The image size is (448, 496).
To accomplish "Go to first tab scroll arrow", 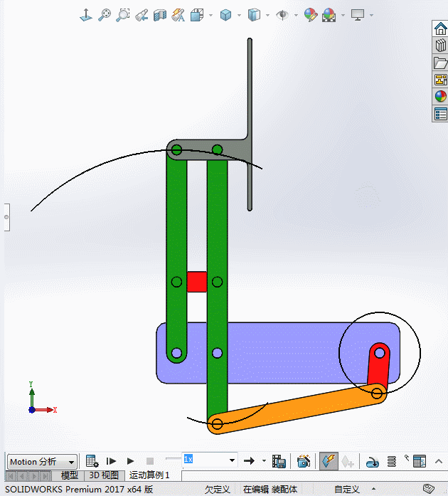I will (11, 476).
